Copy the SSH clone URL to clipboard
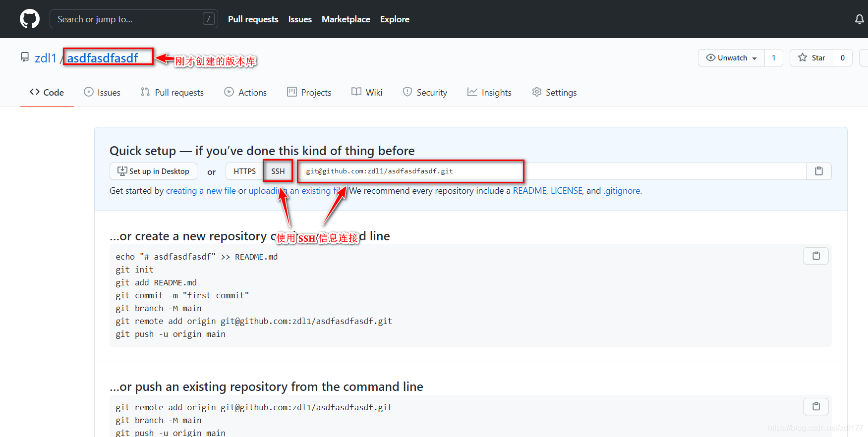This screenshot has width=868, height=437. point(819,171)
